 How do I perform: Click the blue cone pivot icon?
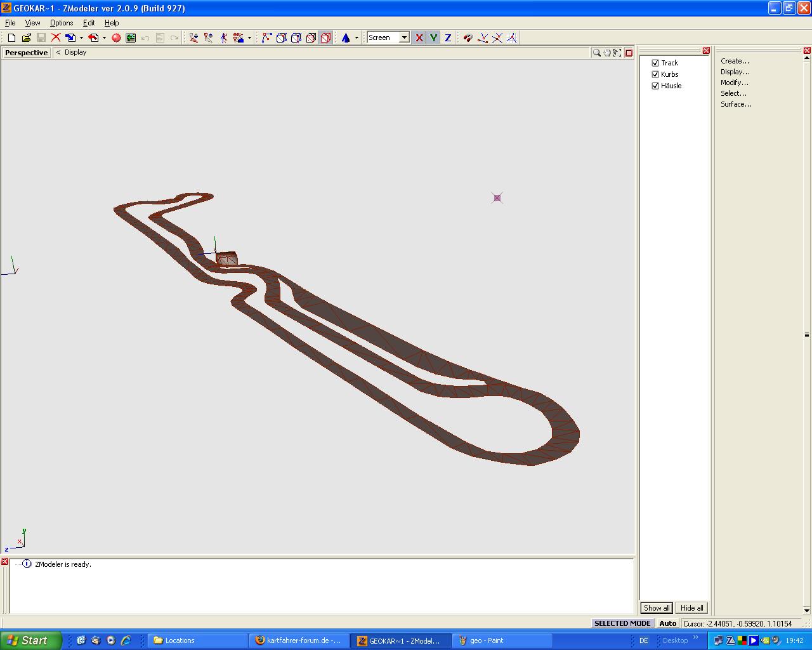346,38
